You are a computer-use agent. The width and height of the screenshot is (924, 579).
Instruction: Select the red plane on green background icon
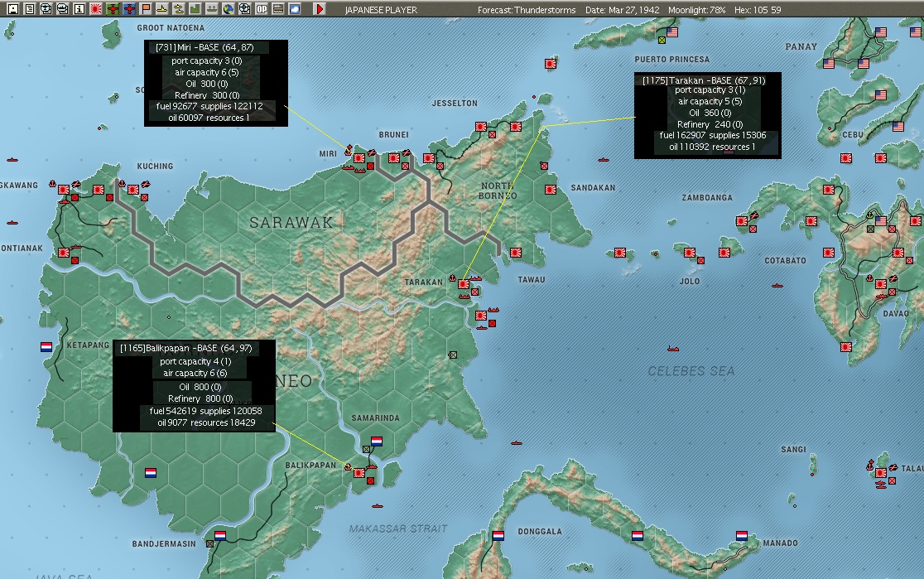[113, 9]
